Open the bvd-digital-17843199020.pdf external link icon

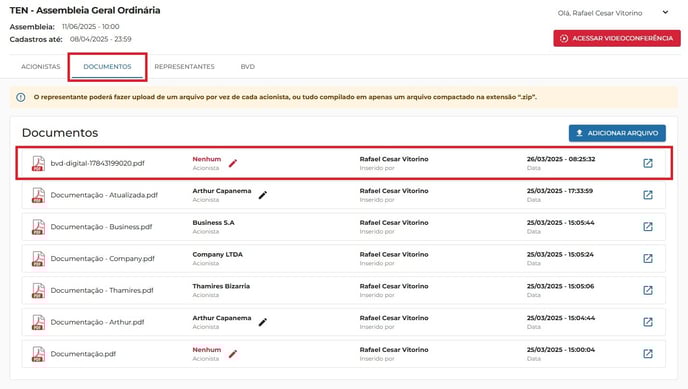(x=648, y=163)
